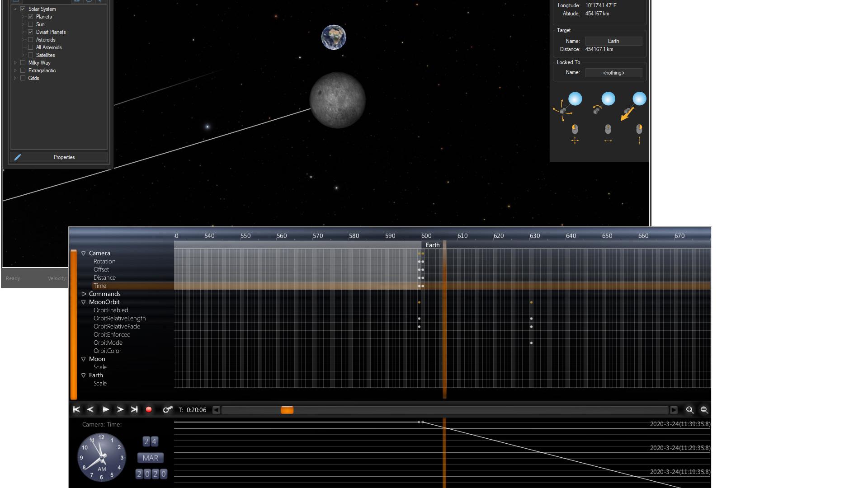Viewport: 868px width, 488px height.
Task: Click the pencil edit icon beside Properties
Action: click(18, 157)
